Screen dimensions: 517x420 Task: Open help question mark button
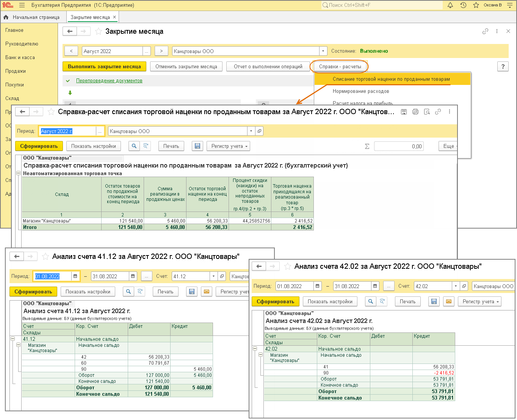click(x=503, y=66)
